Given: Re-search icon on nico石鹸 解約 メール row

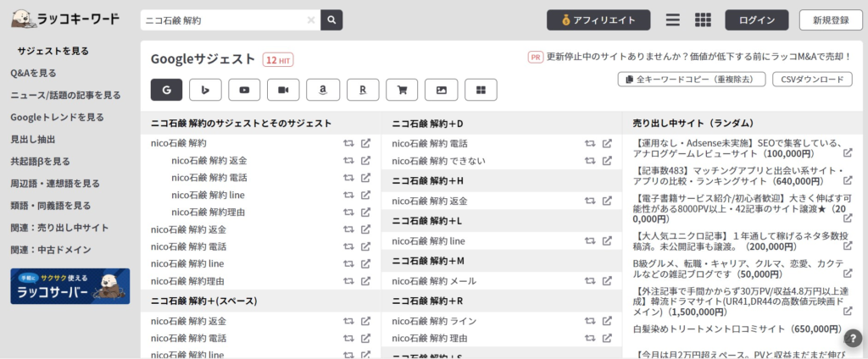Looking at the screenshot, I should [590, 281].
